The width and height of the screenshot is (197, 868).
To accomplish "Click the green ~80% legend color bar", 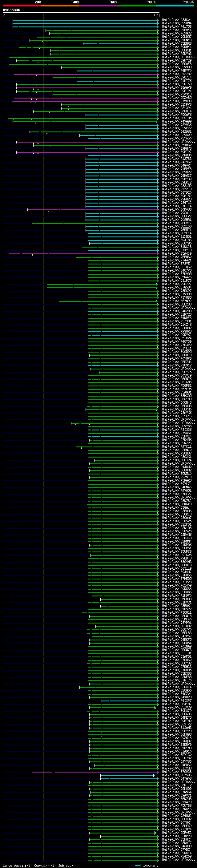I will (x=137, y=6).
